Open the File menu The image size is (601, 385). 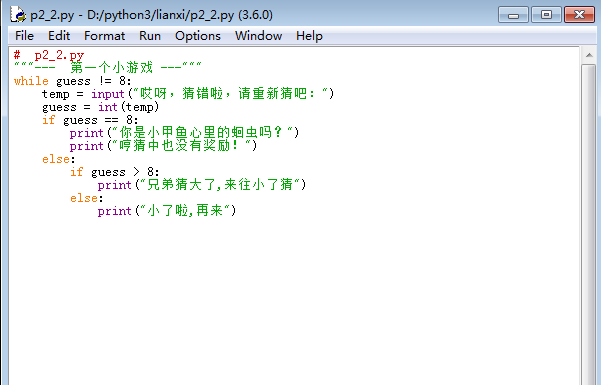[24, 36]
